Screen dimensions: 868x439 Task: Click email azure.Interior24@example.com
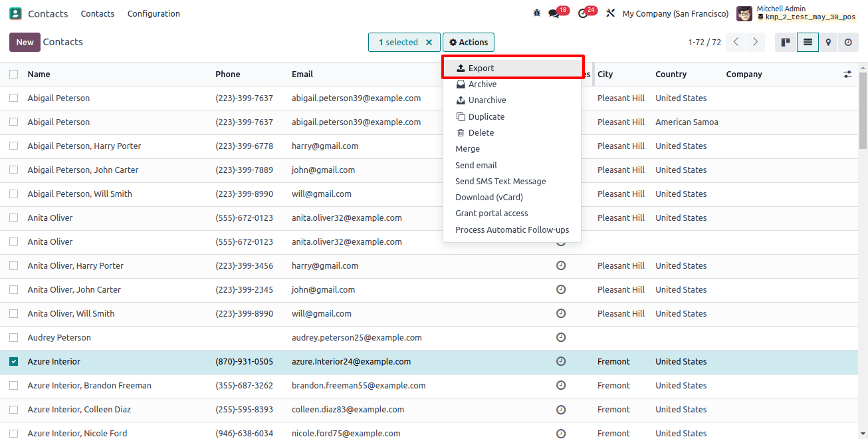[x=351, y=362]
